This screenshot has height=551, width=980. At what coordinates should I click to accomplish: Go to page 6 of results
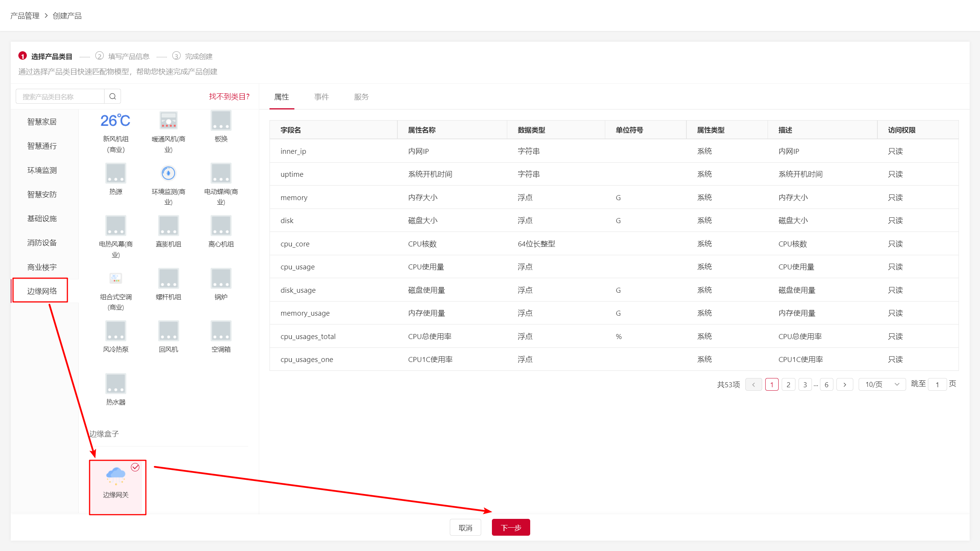coord(826,385)
